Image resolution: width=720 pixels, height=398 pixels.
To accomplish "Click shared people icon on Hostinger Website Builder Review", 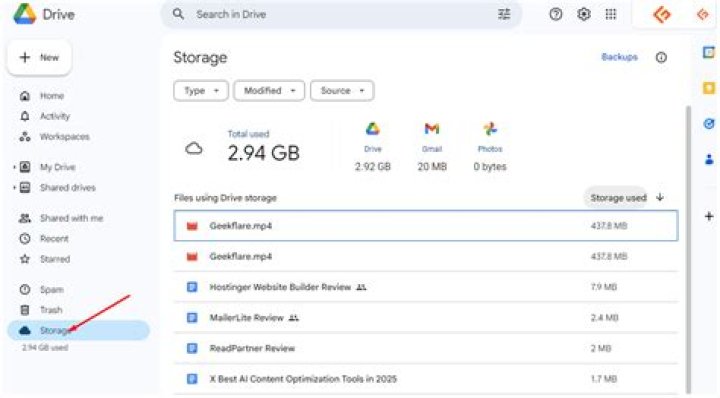I will point(361,287).
